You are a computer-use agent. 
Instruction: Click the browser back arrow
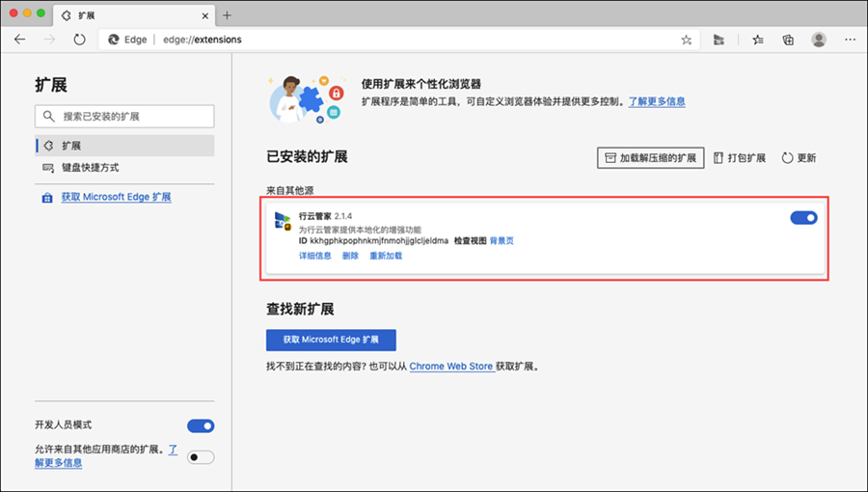[x=20, y=40]
